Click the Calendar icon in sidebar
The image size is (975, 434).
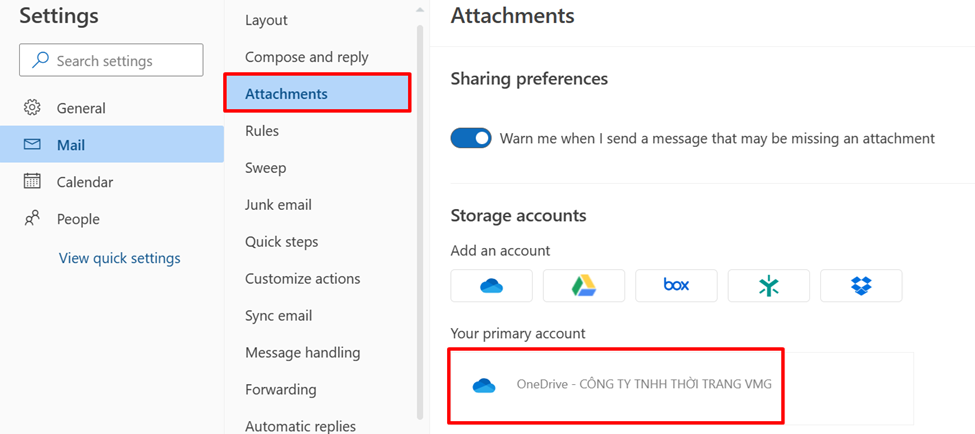tap(32, 182)
